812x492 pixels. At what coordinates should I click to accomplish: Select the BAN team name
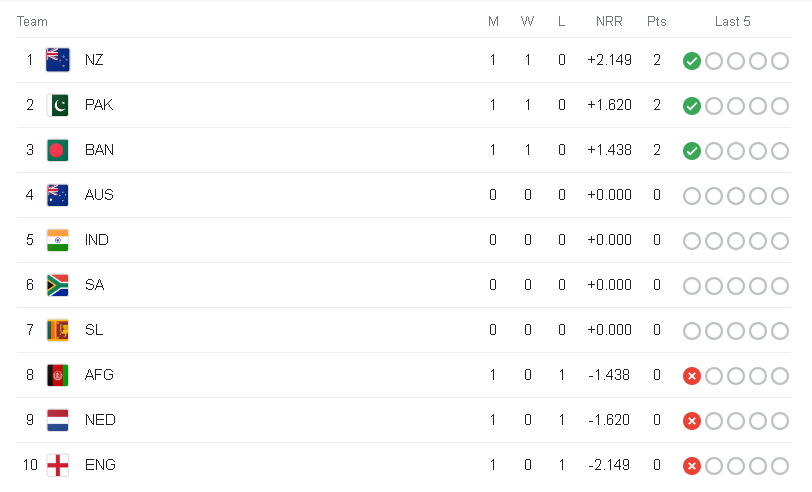tap(99, 150)
